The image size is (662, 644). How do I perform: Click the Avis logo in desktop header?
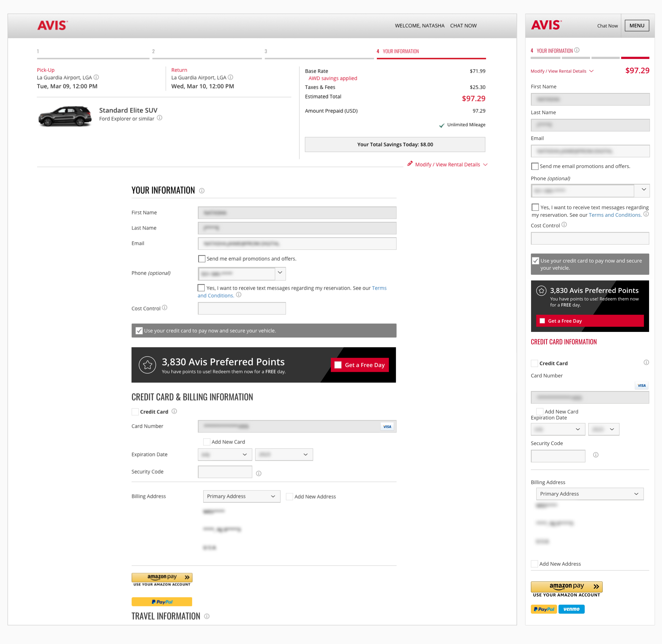[52, 25]
